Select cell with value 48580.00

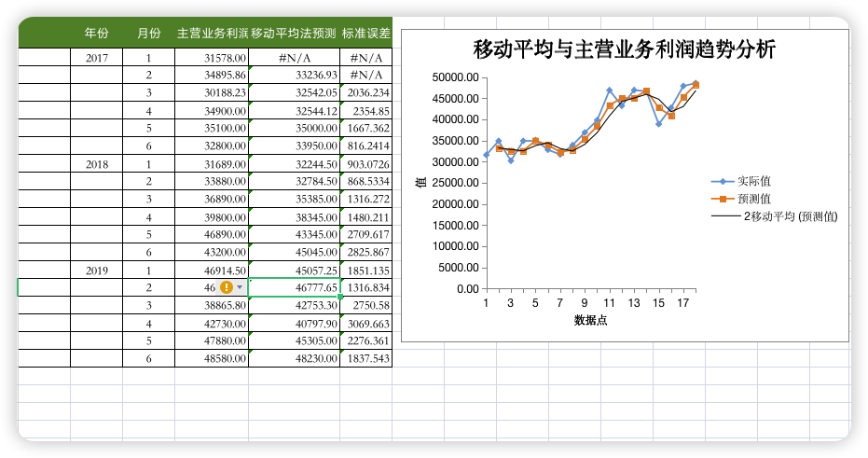(x=212, y=358)
